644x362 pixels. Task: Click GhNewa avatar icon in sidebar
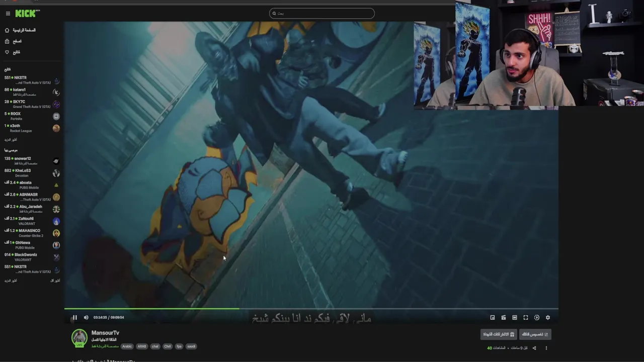coord(56,245)
